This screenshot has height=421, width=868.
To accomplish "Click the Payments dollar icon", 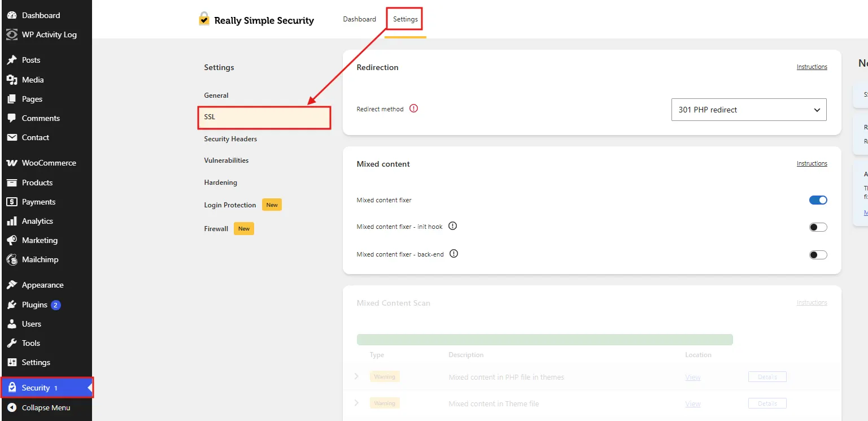I will [x=11, y=202].
